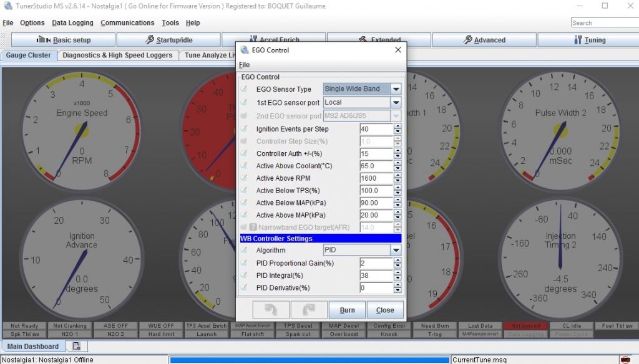Viewport: 639px width, 364px height.
Task: Click the icon beside Active Below MAP(kPa)
Action: tap(244, 203)
